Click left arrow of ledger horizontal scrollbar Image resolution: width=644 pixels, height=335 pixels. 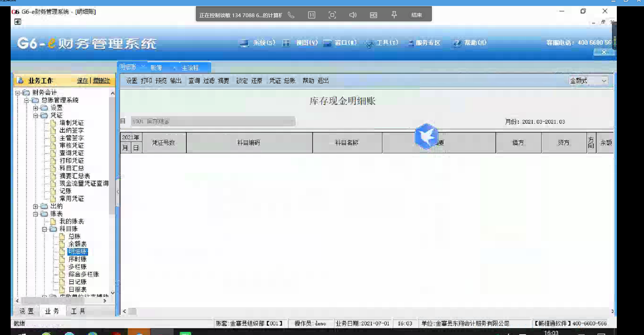click(124, 311)
